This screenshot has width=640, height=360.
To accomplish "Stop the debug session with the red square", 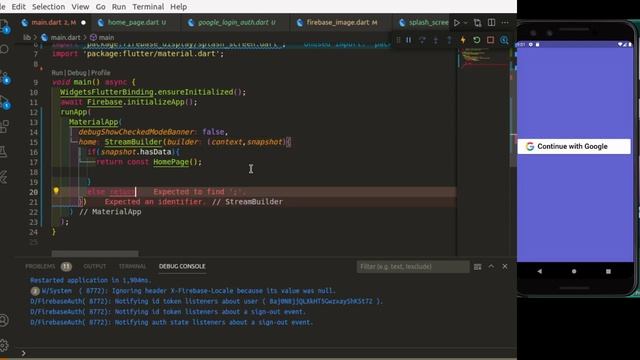I will [x=490, y=40].
